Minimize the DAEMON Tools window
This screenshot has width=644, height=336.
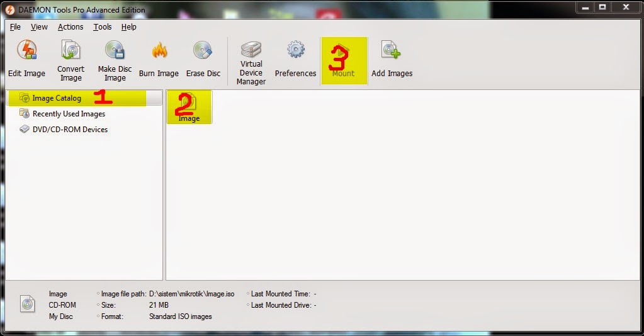tap(585, 8)
